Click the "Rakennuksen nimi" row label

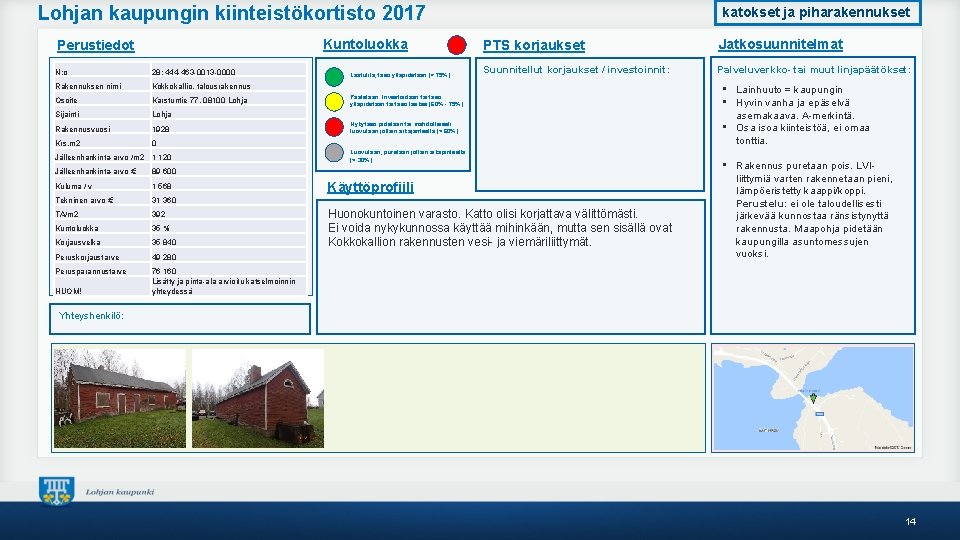point(88,86)
